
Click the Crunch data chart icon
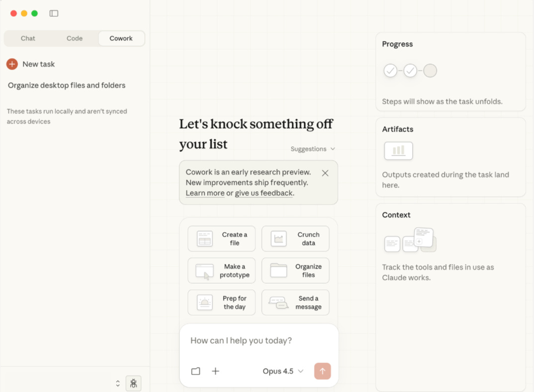278,239
